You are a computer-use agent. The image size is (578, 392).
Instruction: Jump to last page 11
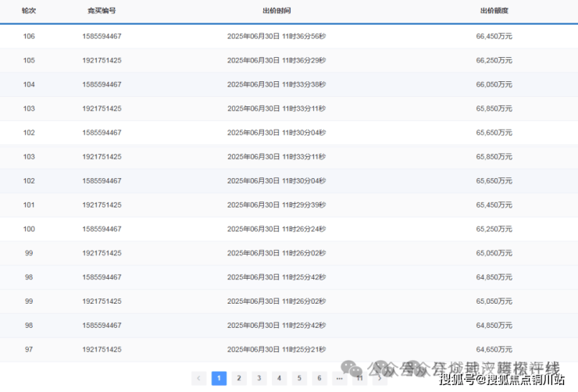(359, 378)
